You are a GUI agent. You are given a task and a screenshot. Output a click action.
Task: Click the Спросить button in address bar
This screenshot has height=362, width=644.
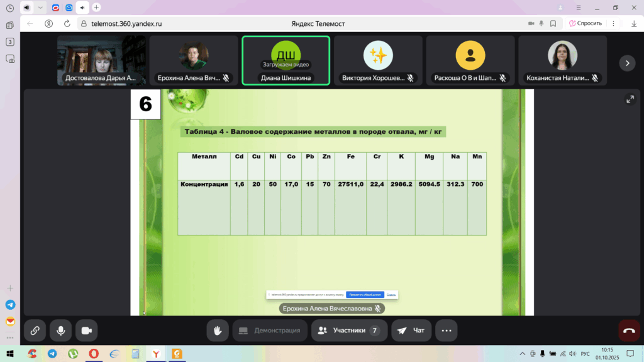click(585, 23)
